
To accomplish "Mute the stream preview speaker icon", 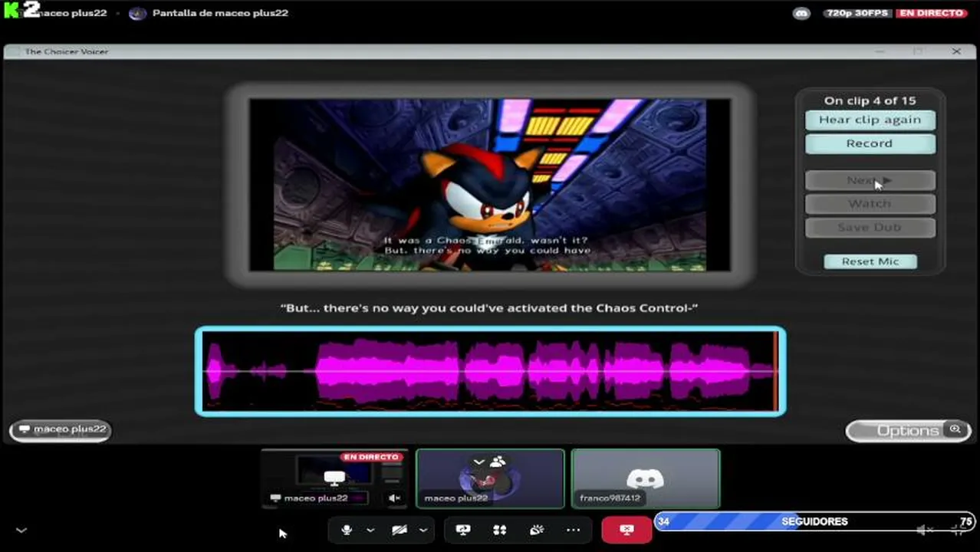I will [x=394, y=498].
